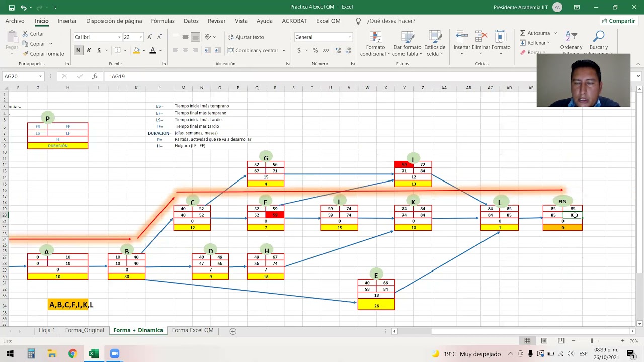The image size is (644, 362).
Task: Decrease indent
Action: coord(208,50)
